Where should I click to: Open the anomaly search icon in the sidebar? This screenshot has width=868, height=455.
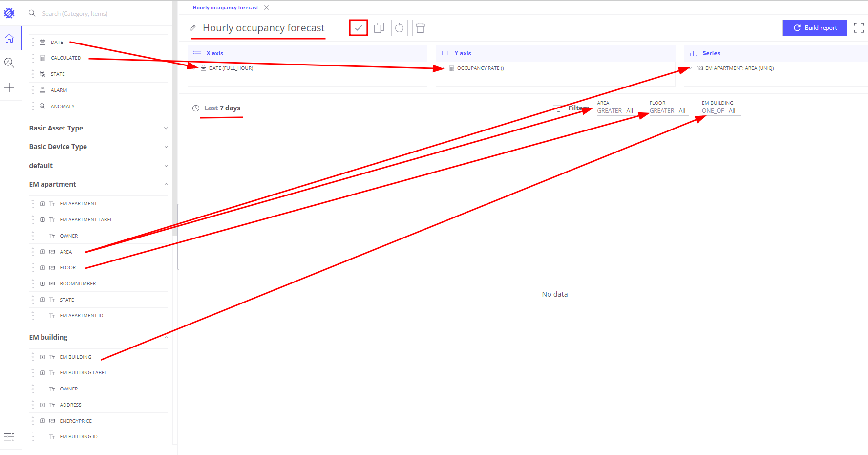[x=9, y=63]
